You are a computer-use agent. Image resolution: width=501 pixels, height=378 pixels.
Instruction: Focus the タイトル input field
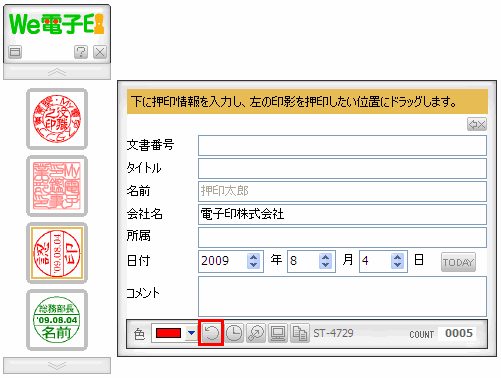pos(342,168)
